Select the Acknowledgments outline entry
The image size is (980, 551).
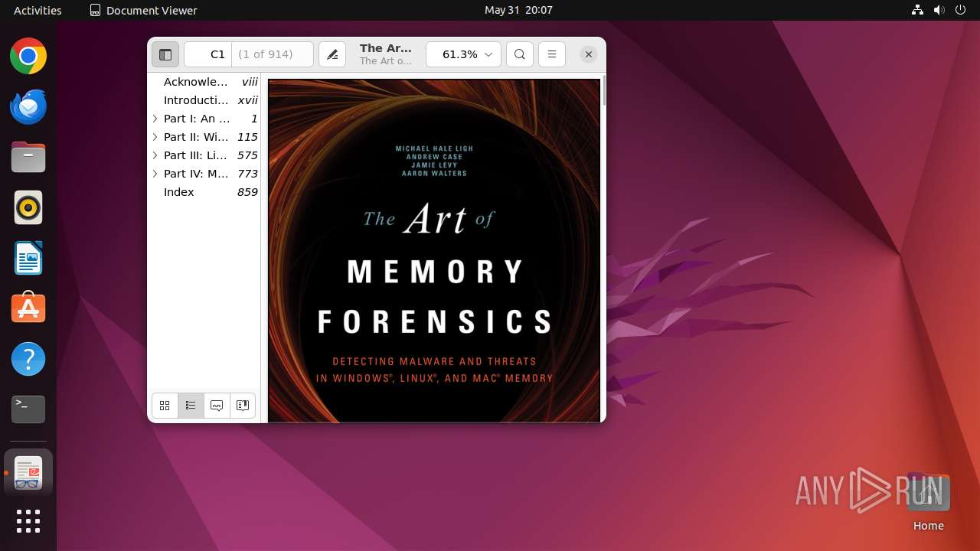click(x=204, y=82)
